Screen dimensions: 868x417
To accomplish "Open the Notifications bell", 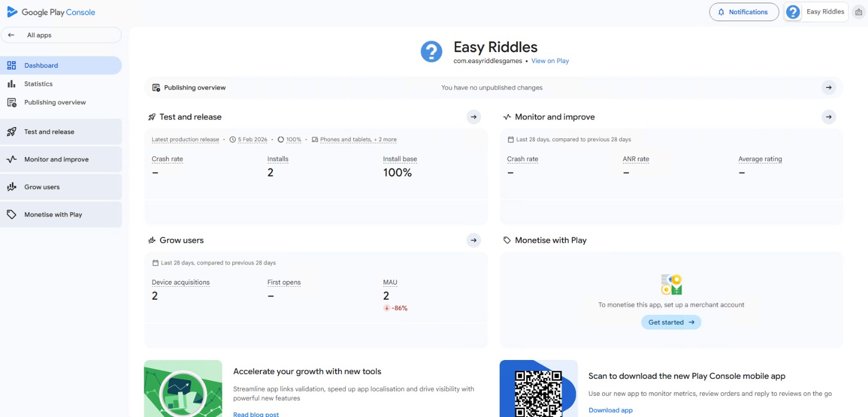I will (x=743, y=11).
